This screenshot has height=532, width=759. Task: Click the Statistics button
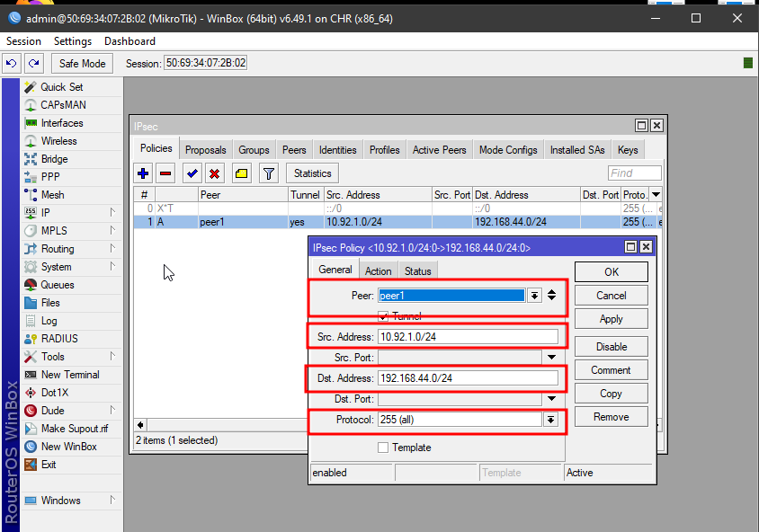[x=312, y=173]
